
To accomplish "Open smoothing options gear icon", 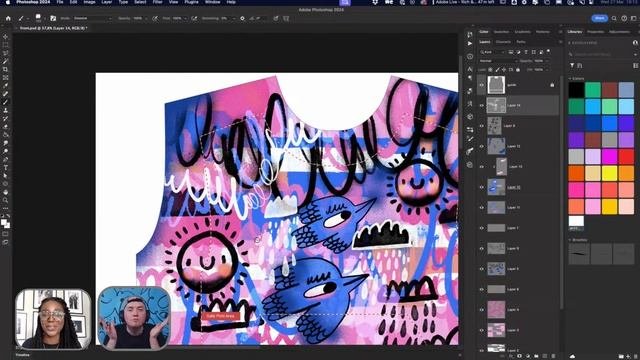I will 242,18.
